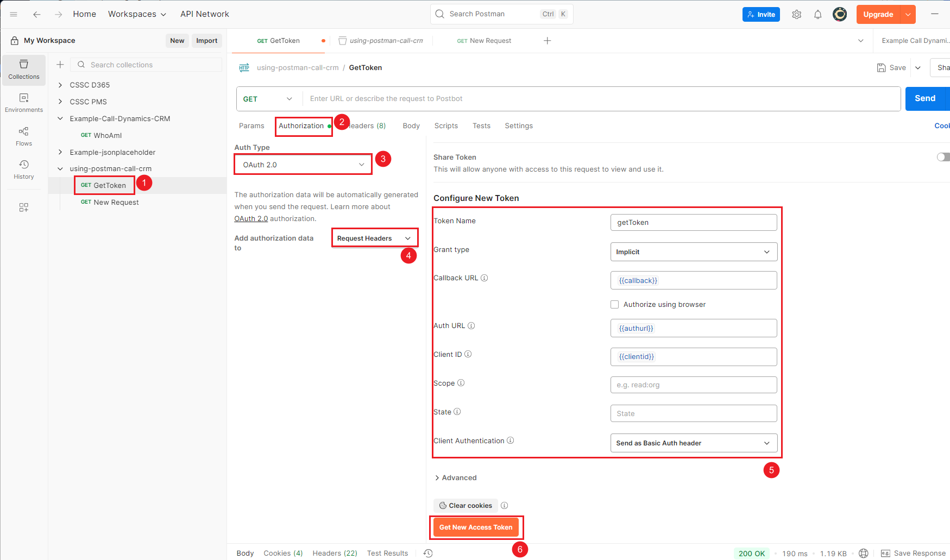Open the HTTP method GET dropdown

[x=268, y=99]
